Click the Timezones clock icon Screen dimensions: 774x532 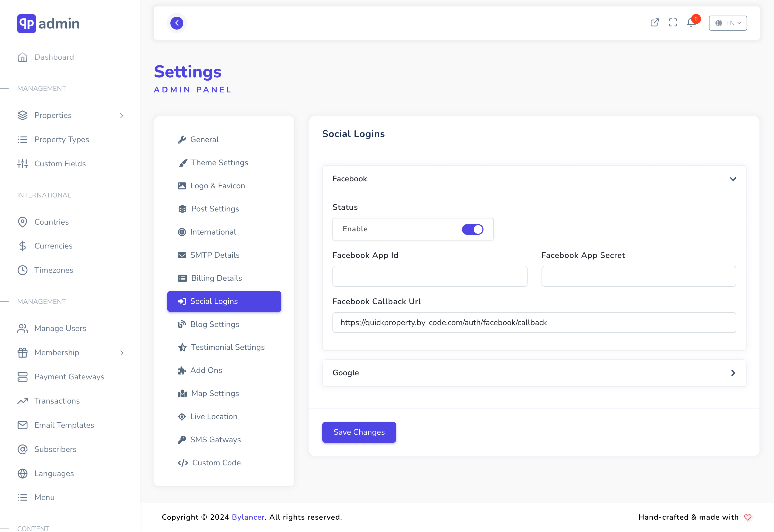pos(22,270)
